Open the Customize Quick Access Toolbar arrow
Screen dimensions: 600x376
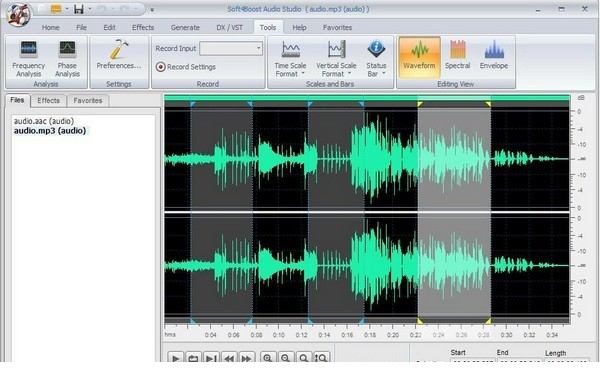[152, 10]
